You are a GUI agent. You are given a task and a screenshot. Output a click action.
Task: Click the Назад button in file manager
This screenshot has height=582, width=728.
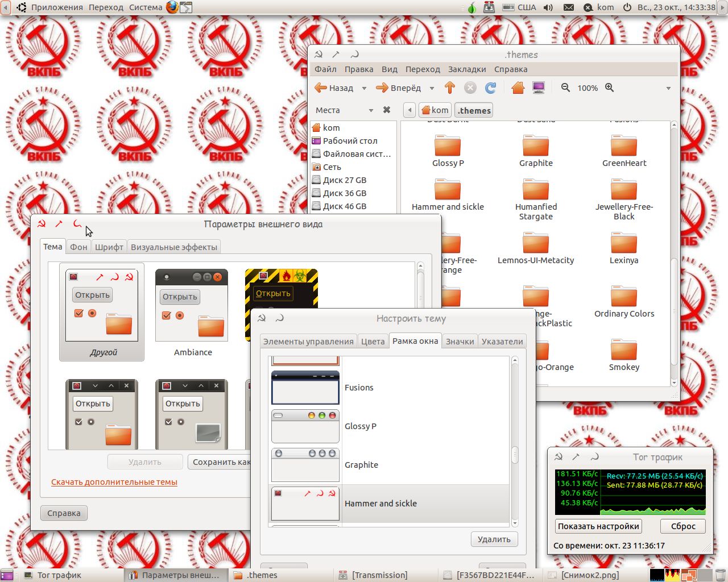(334, 88)
